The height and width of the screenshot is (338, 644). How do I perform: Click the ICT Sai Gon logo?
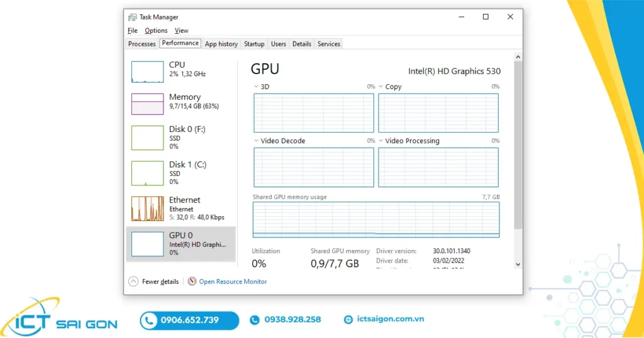pos(58,317)
